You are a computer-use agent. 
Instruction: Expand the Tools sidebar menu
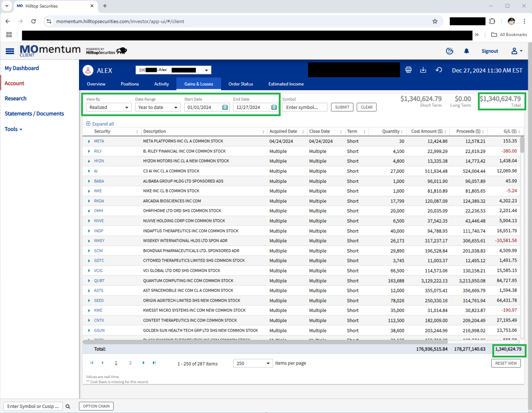[13, 129]
